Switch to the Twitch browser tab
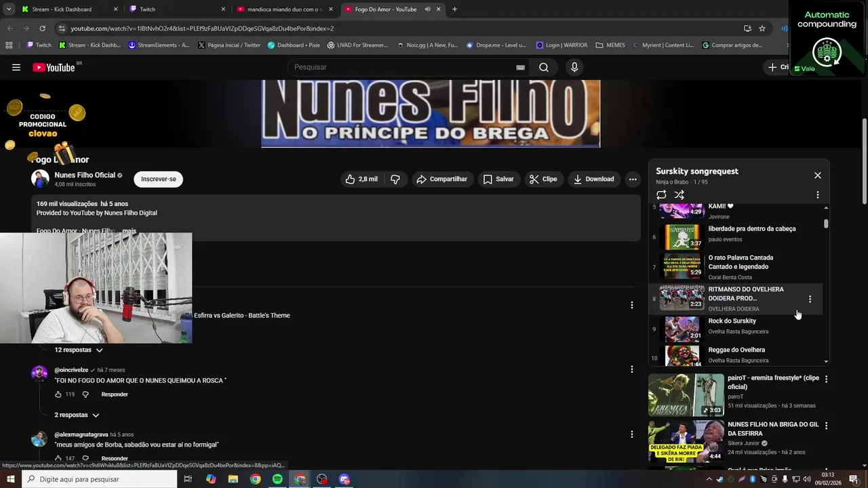The image size is (868, 488). tap(178, 9)
